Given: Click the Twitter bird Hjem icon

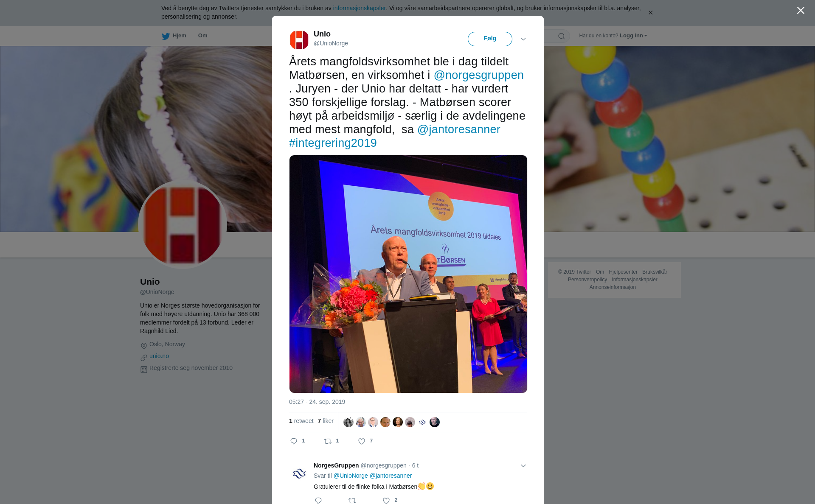Looking at the screenshot, I should 166,36.
